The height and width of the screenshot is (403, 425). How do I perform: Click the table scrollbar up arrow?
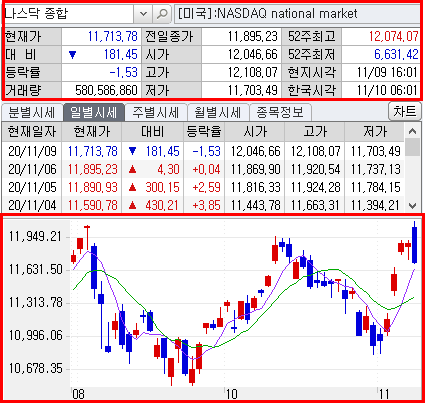point(413,131)
